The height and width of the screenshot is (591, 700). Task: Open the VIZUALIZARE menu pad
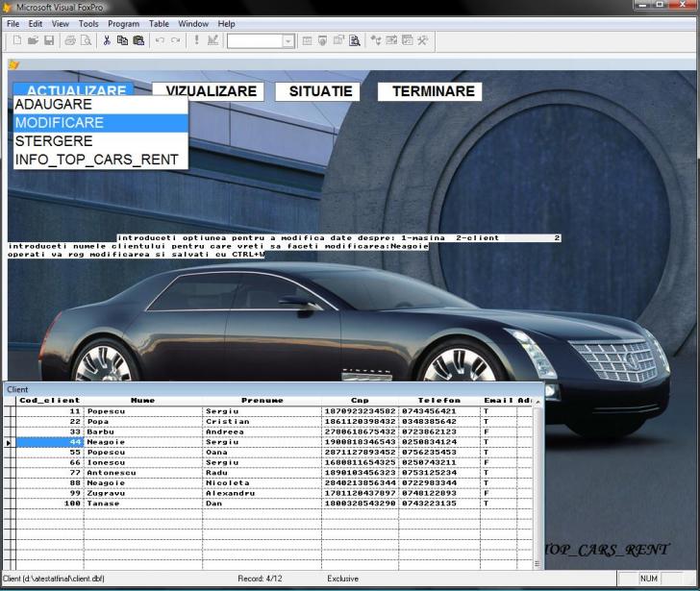pos(208,91)
